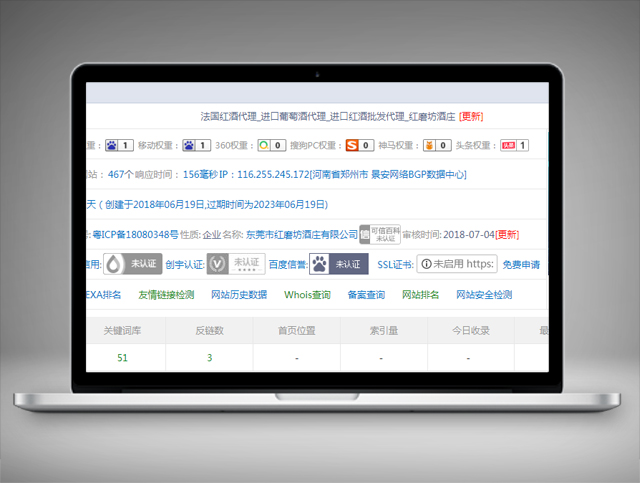The image size is (640, 483).
Task: Click the 更新 link after the audit date
Action: [x=508, y=235]
